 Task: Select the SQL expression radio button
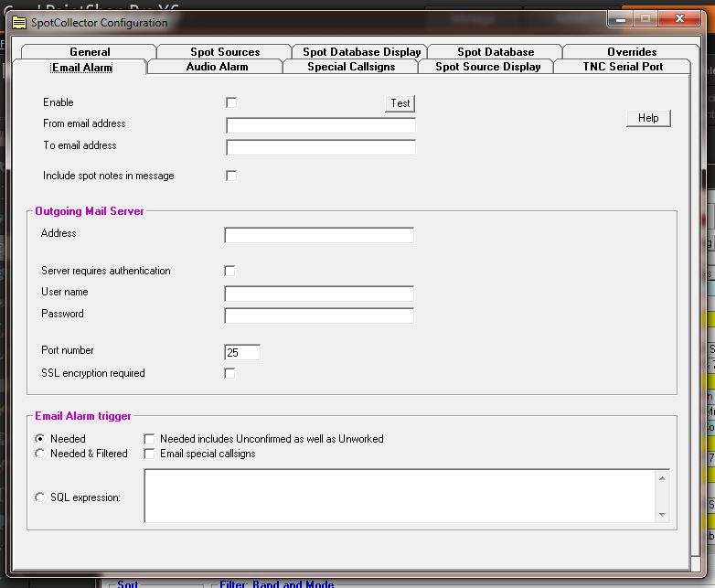coord(40,497)
